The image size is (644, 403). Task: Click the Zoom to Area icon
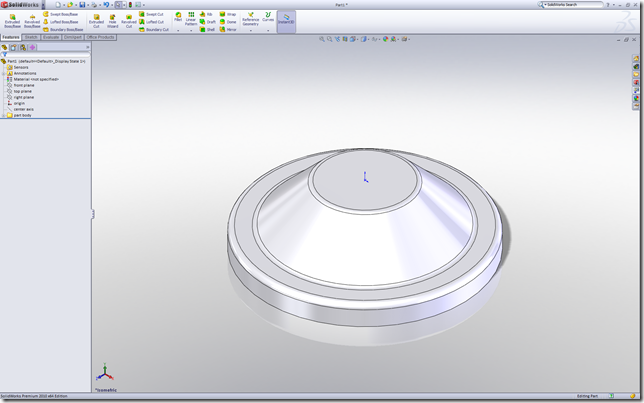pyautogui.click(x=329, y=39)
